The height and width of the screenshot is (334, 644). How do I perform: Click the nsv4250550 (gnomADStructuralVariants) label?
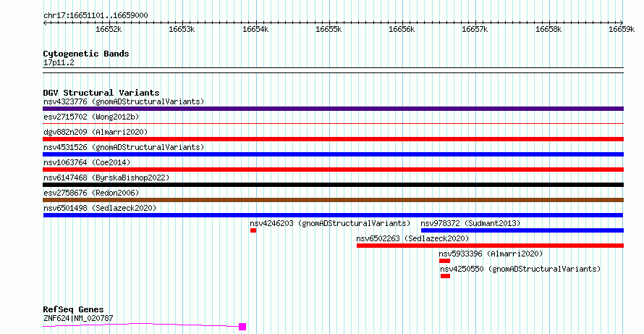coord(520,269)
